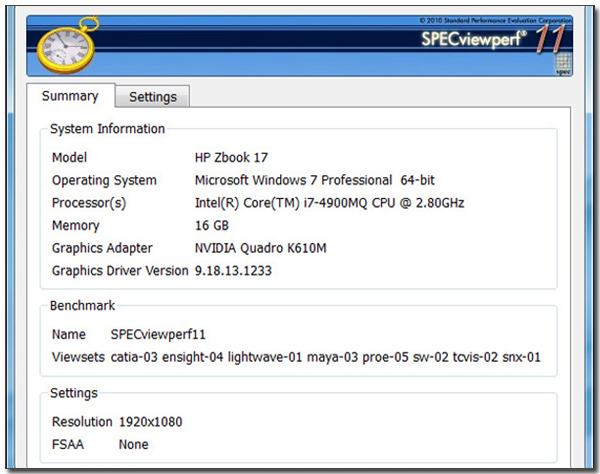600x474 pixels.
Task: Click the 16 GB memory value
Action: point(212,225)
